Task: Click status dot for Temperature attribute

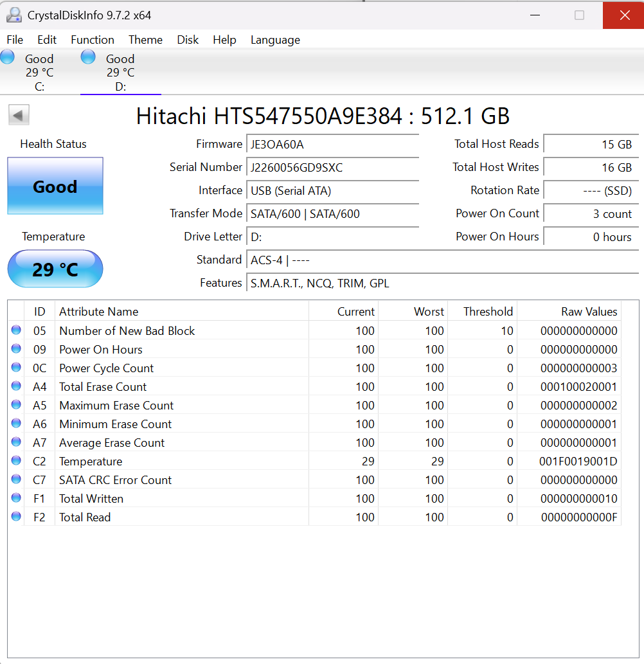Action: point(16,460)
